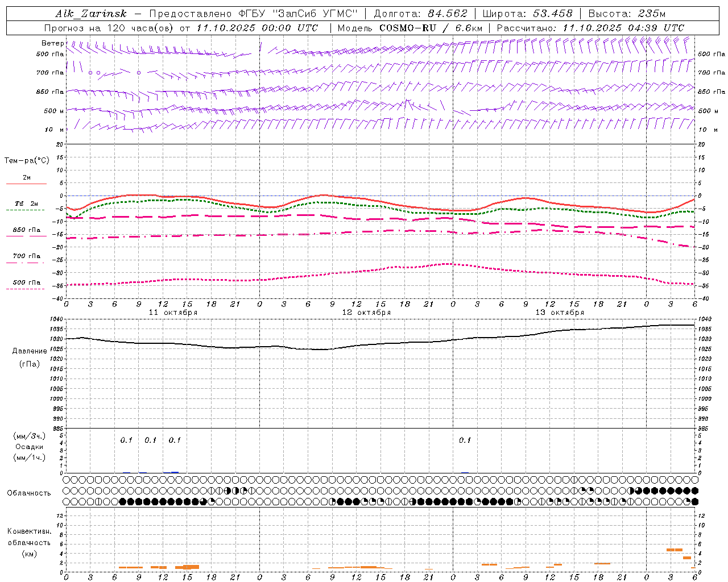Select the 'Долгота: 84.562' header value
This screenshot has width=728, height=582.
(x=420, y=14)
